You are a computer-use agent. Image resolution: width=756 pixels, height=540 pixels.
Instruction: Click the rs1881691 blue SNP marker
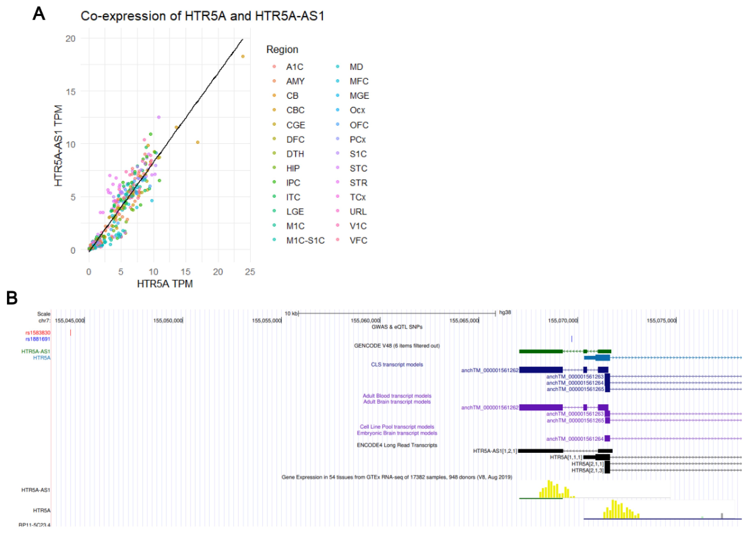572,339
